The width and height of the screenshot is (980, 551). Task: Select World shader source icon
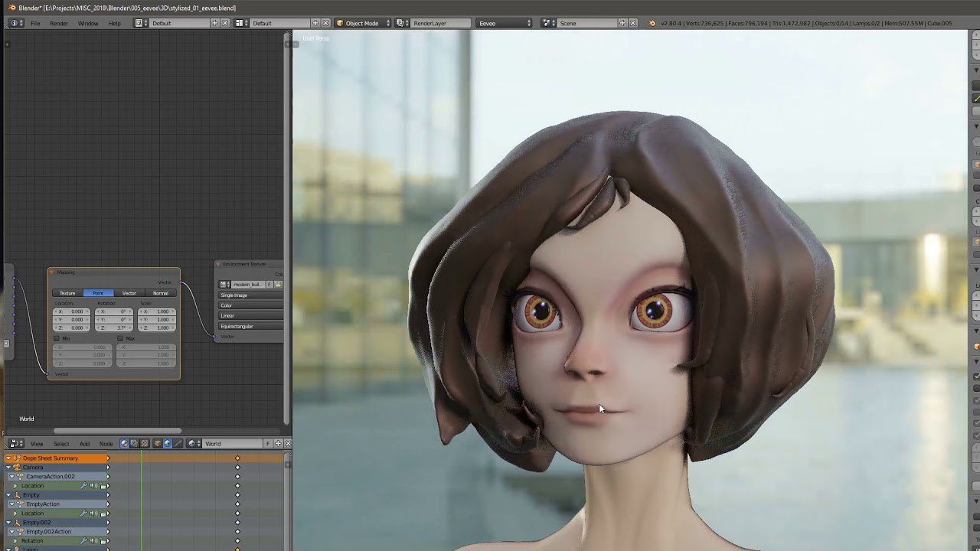168,444
